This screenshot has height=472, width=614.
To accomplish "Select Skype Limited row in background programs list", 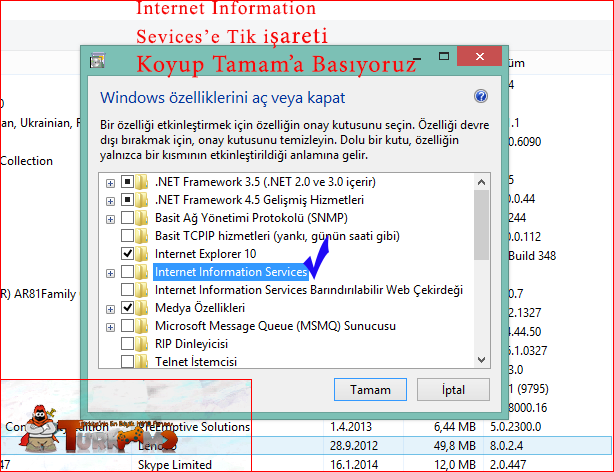I will [175, 465].
